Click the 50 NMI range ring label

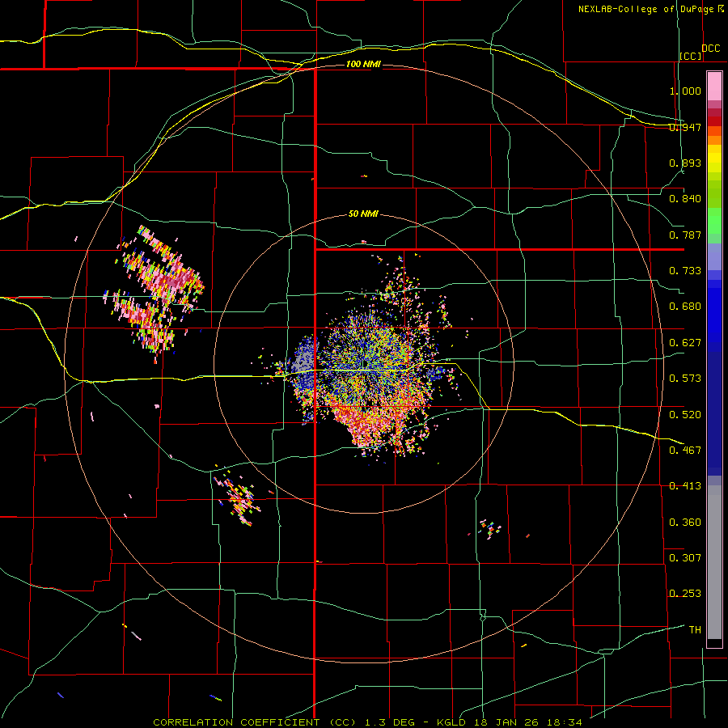coord(363,214)
